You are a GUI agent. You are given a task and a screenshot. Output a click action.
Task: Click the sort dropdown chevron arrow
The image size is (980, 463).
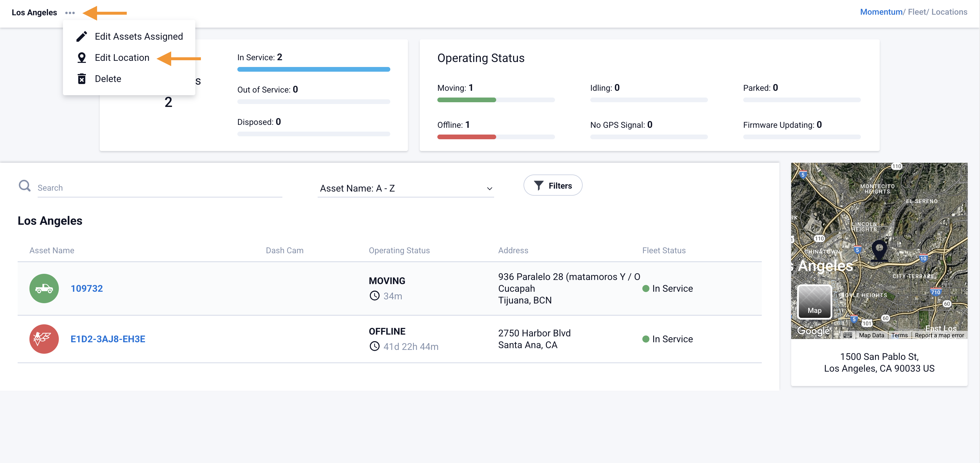coord(490,189)
